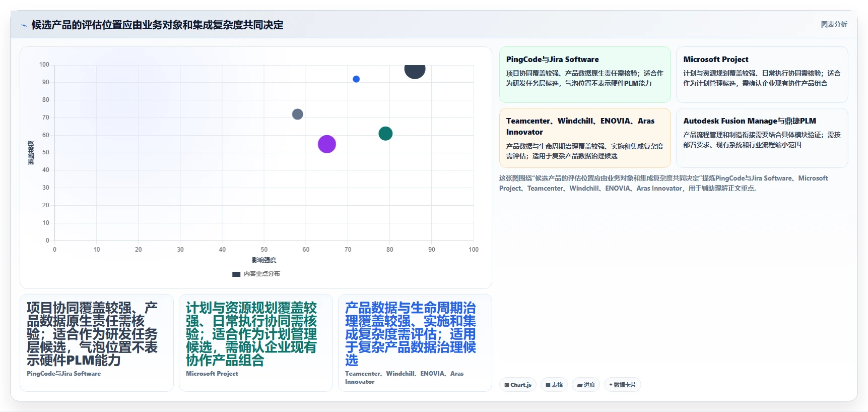Toggle the 内容重点分布 legend swatch
The image size is (868, 412).
tap(236, 274)
